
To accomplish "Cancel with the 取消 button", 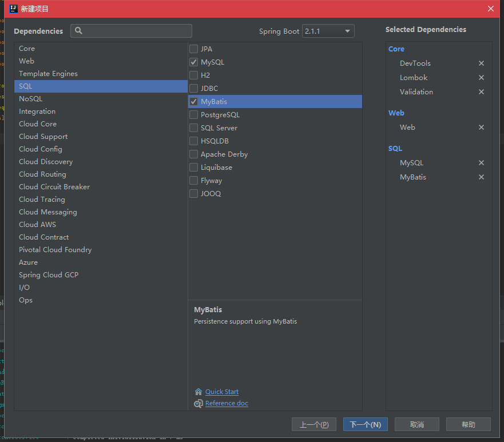I will point(417,424).
